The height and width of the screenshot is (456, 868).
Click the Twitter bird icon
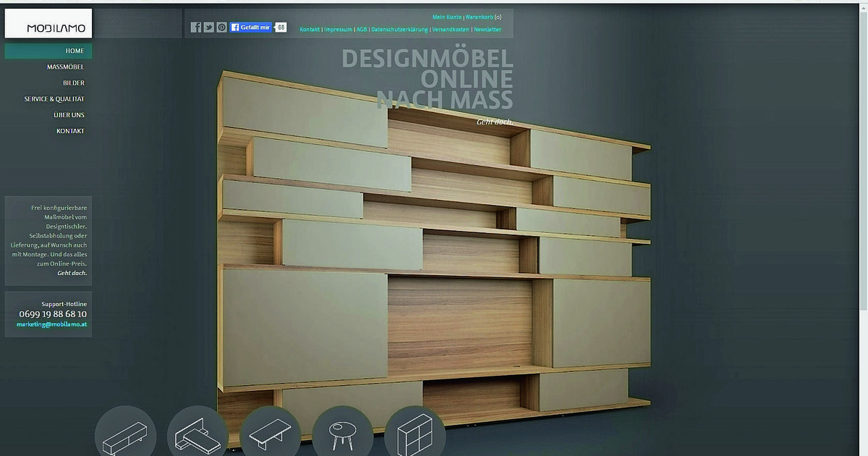click(209, 28)
